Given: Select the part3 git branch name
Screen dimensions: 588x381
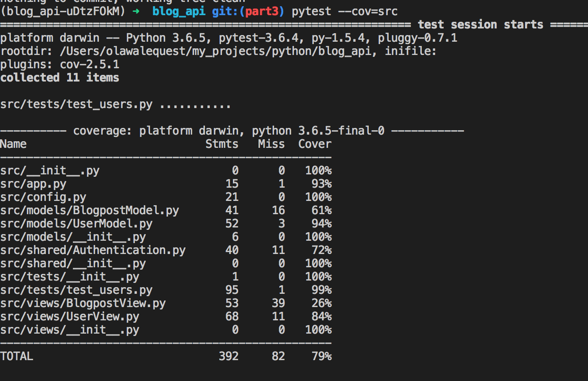Looking at the screenshot, I should (x=262, y=11).
